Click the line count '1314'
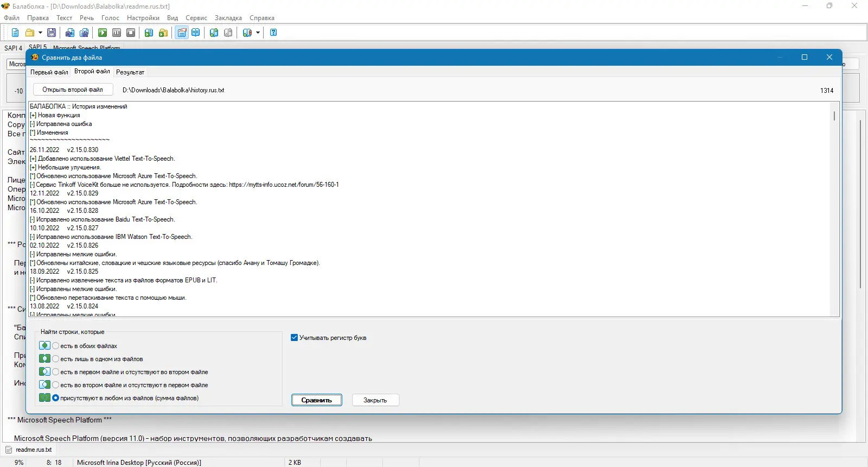Image resolution: width=868 pixels, height=467 pixels. [827, 91]
